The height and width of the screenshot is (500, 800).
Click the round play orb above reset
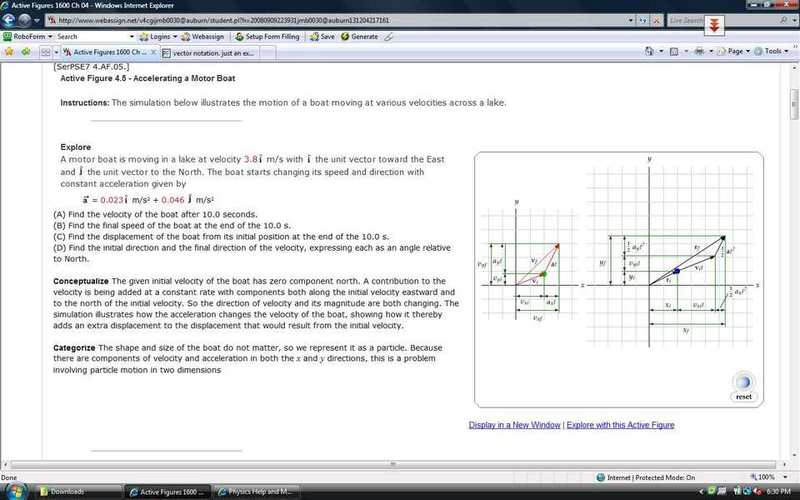point(743,382)
